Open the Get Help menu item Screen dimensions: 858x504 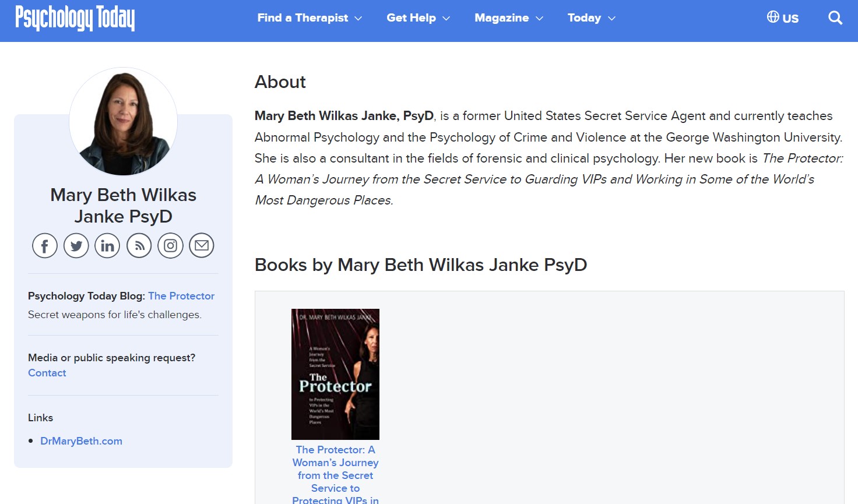[411, 18]
